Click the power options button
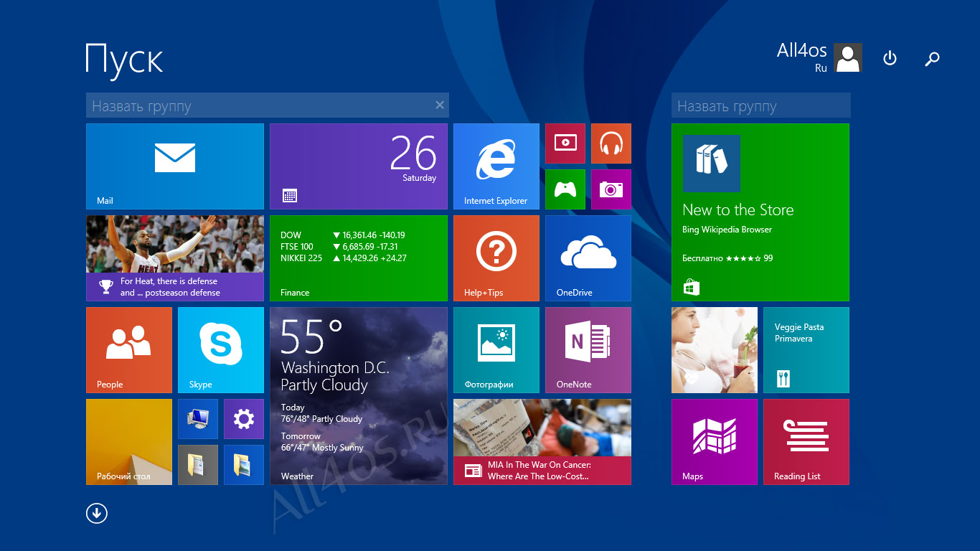 point(890,58)
